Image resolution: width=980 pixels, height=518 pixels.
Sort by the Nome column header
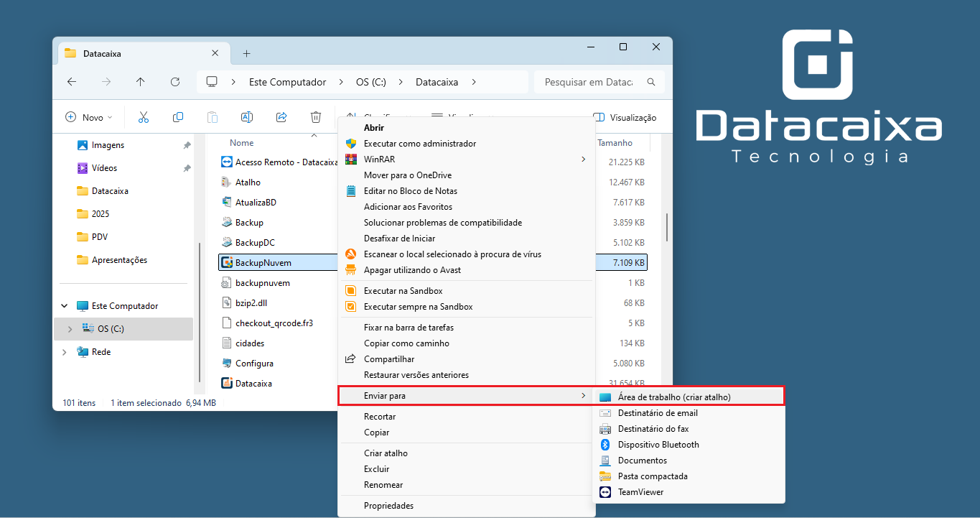point(242,143)
